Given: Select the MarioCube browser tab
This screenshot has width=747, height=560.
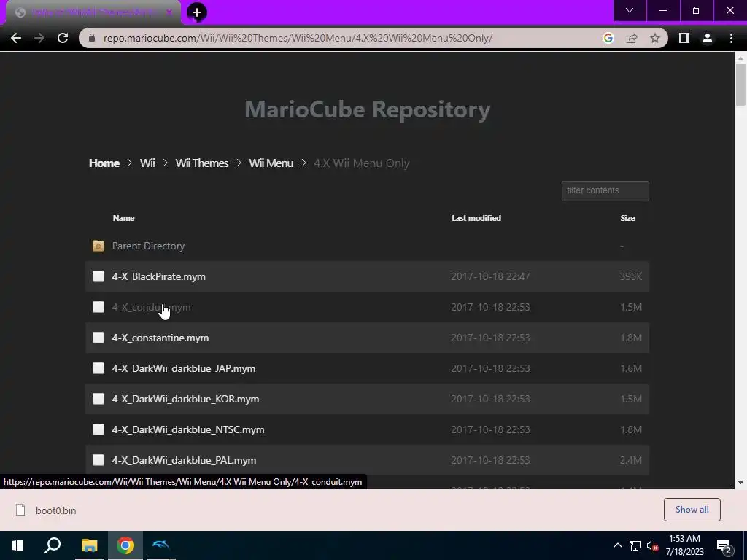Looking at the screenshot, I should [93, 12].
